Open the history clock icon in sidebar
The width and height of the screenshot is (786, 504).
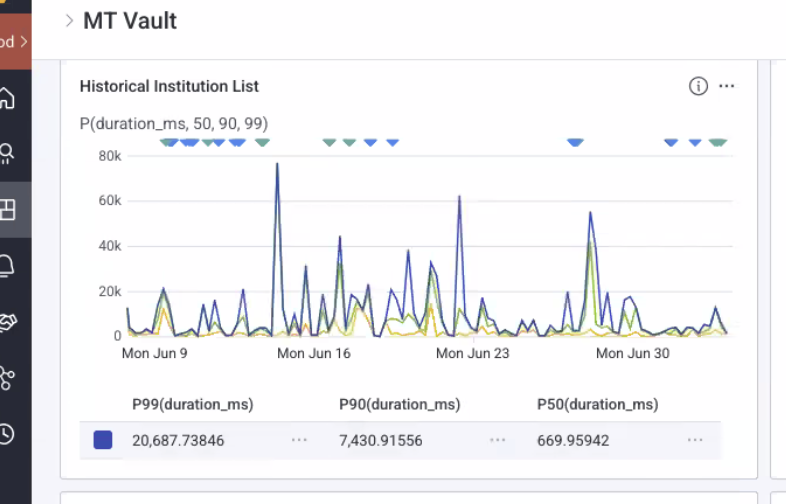pos(7,433)
